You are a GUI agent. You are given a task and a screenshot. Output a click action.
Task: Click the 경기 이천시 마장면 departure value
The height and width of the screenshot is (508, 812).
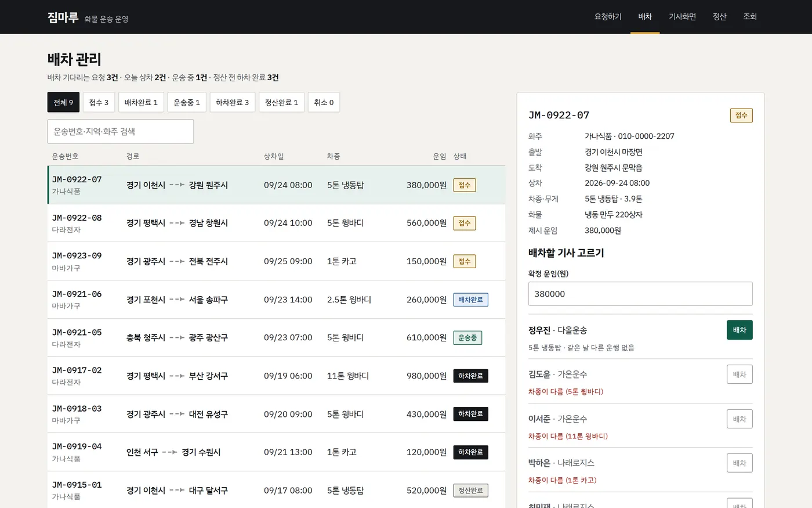pos(614,152)
